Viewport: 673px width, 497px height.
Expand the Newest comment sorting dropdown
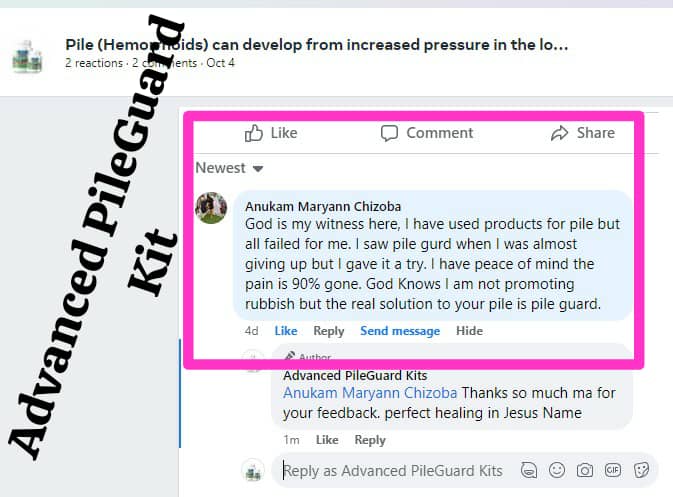click(x=229, y=168)
